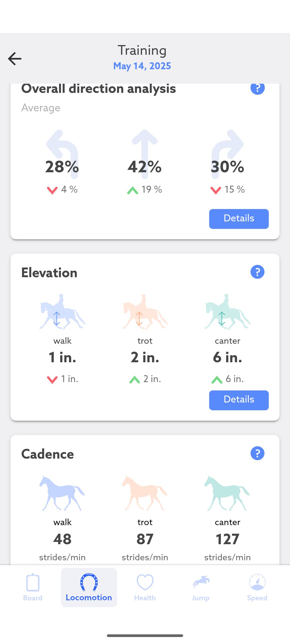Tap the walk cadence horse icon

[x=62, y=493]
